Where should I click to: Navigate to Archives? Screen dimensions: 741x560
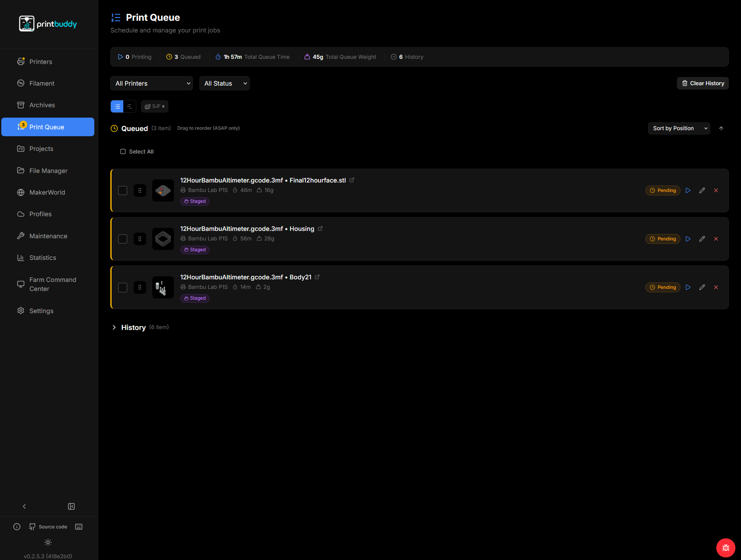tap(48, 105)
